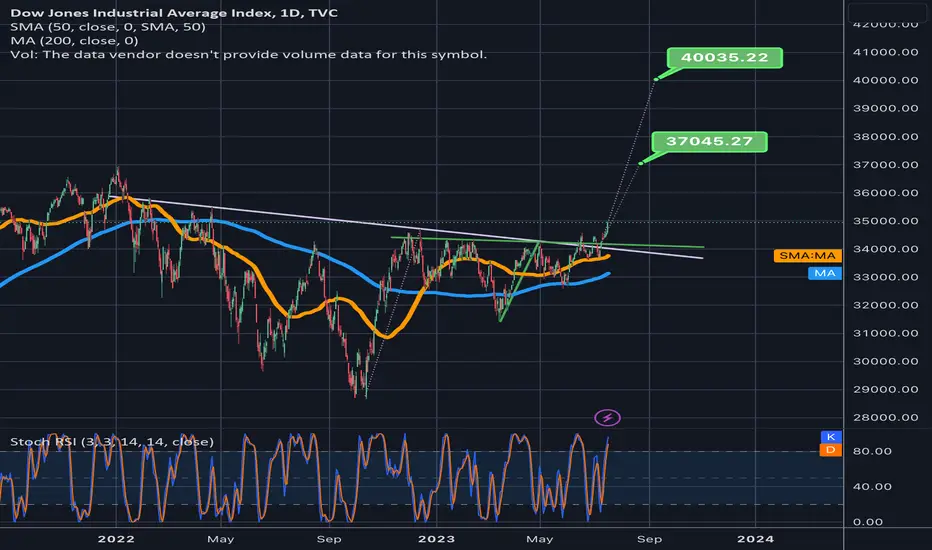Click the May label after 2022
This screenshot has width=932, height=550.
221,539
